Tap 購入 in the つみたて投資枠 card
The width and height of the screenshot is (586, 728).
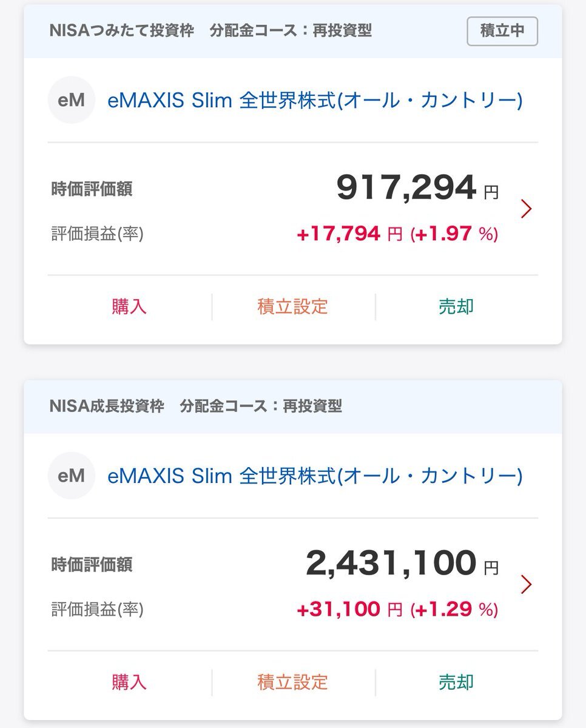click(129, 307)
